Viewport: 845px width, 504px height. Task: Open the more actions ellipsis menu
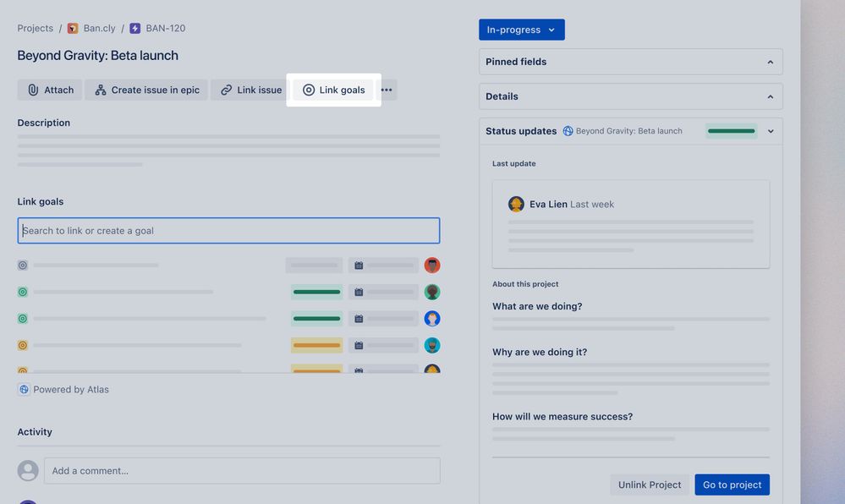[x=386, y=89]
